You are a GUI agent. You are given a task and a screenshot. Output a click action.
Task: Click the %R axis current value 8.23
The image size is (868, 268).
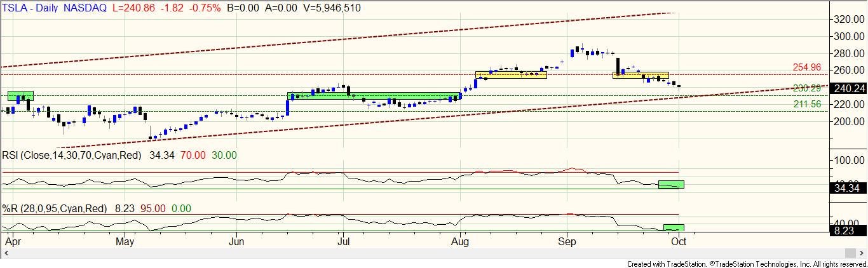click(x=848, y=231)
